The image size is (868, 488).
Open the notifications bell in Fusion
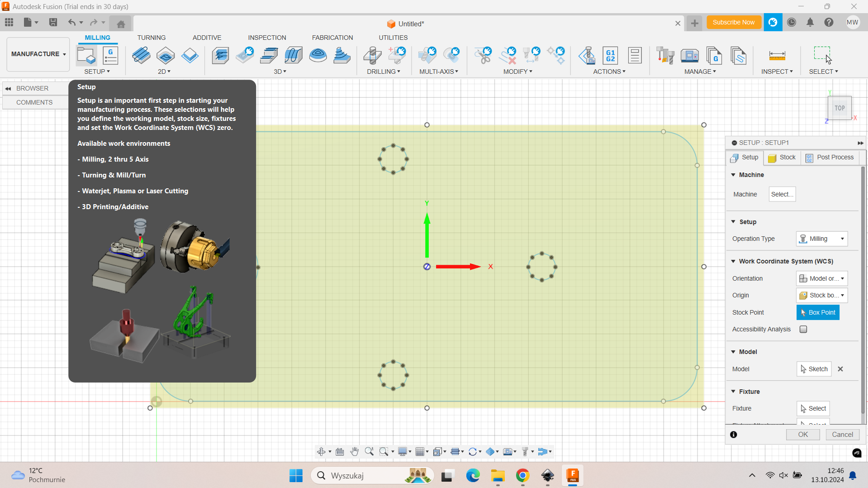point(810,22)
